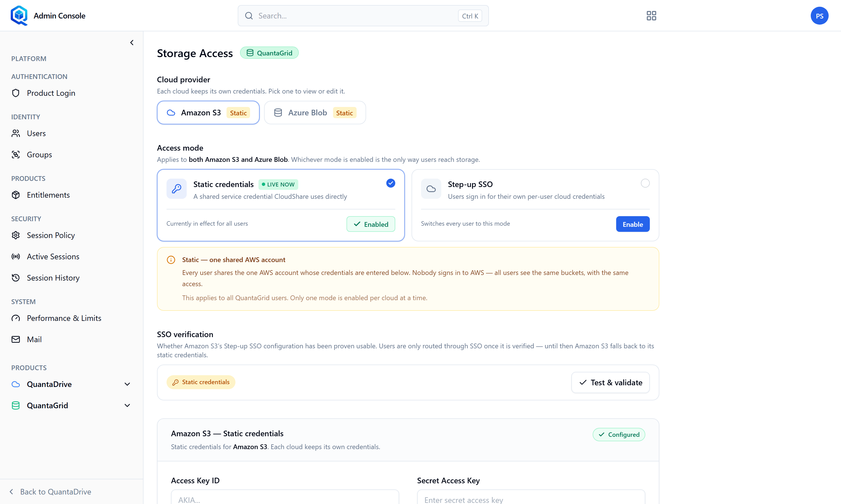The width and height of the screenshot is (841, 504).
Task: Click the Session History clock icon
Action: tap(16, 278)
